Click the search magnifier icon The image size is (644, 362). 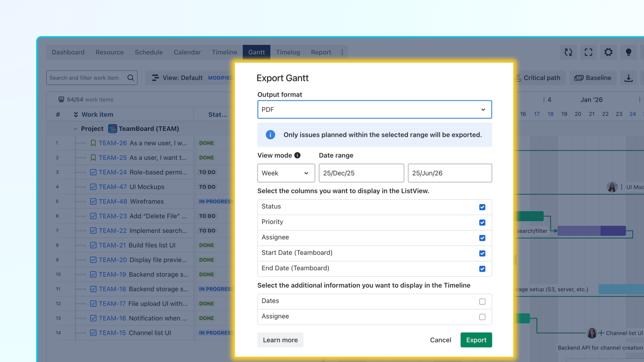click(x=130, y=78)
